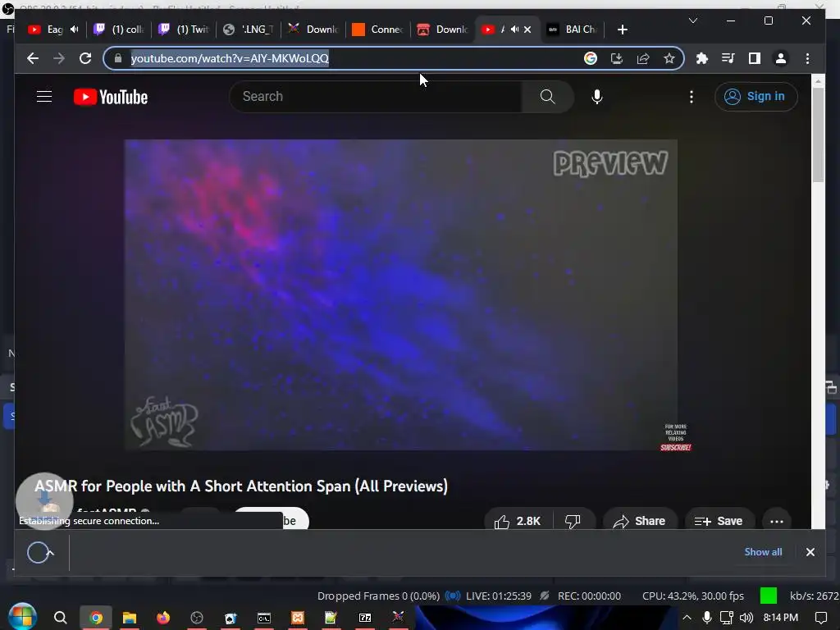Image resolution: width=840 pixels, height=630 pixels.
Task: Click the 8:14 PM clock
Action: [781, 618]
